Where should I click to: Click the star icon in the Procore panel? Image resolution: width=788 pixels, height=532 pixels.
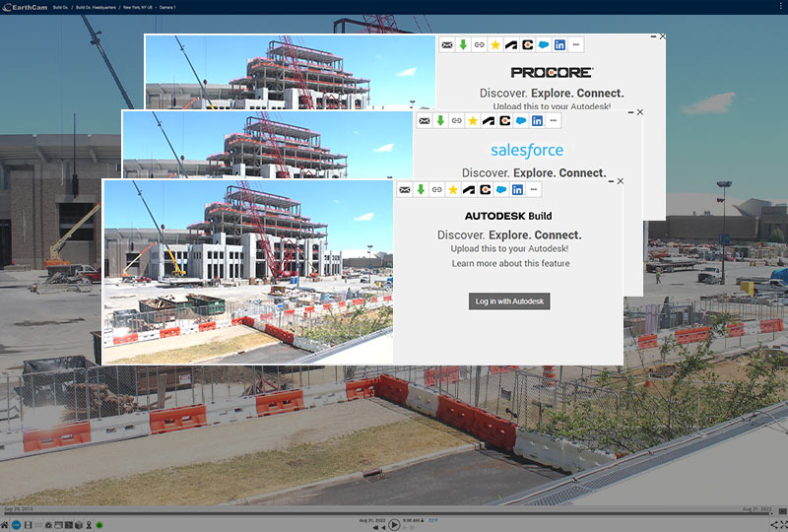495,44
